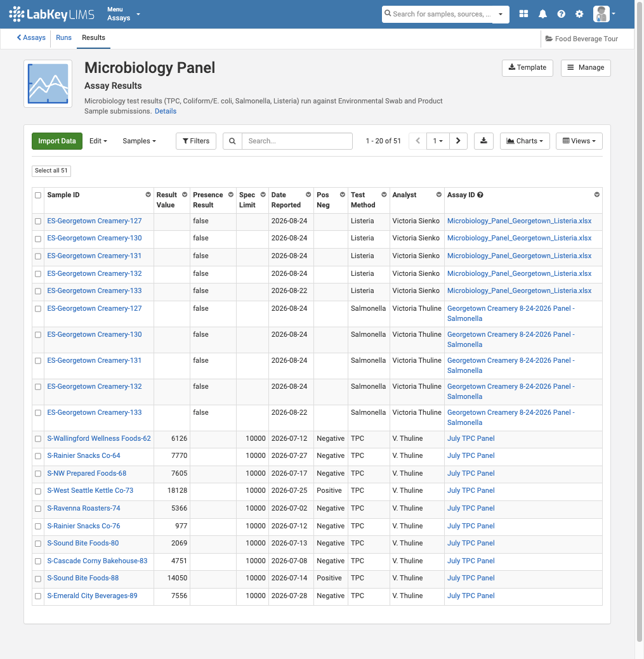Click the Positive cell for S-Sound Bite Foods-88
This screenshot has height=659, width=644.
pyautogui.click(x=329, y=578)
